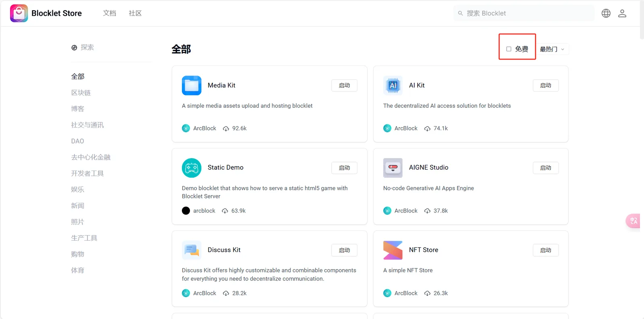The width and height of the screenshot is (644, 319).
Task: Select the 购物 category
Action: pos(78,254)
